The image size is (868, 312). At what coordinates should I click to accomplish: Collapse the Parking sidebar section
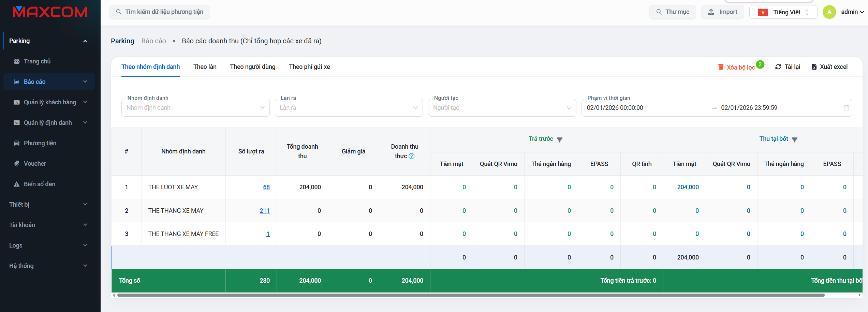(x=85, y=41)
